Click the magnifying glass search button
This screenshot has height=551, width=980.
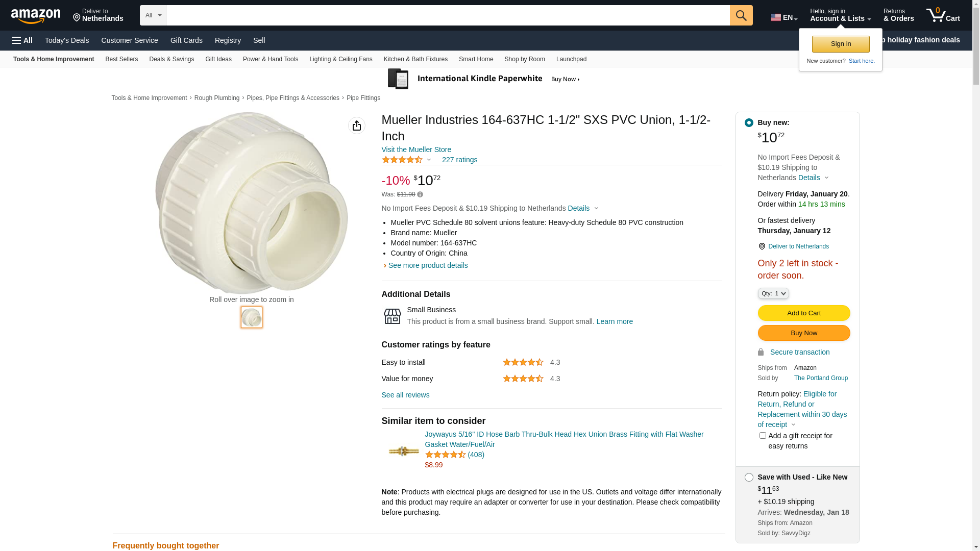pos(741,15)
